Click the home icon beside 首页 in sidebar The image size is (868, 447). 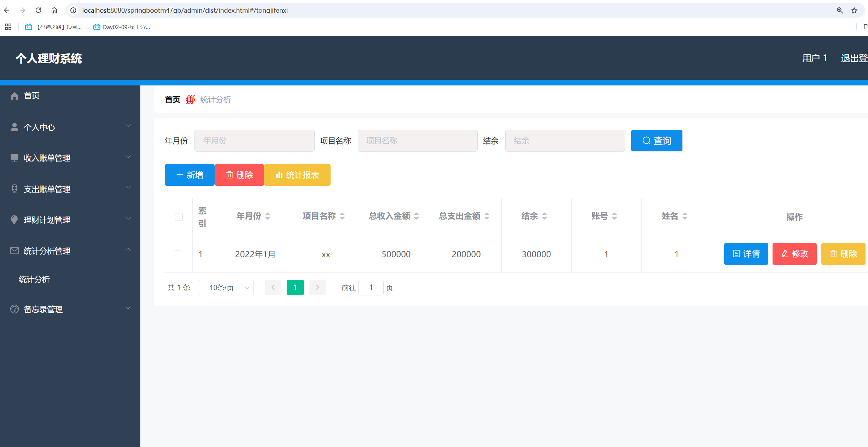pos(14,95)
